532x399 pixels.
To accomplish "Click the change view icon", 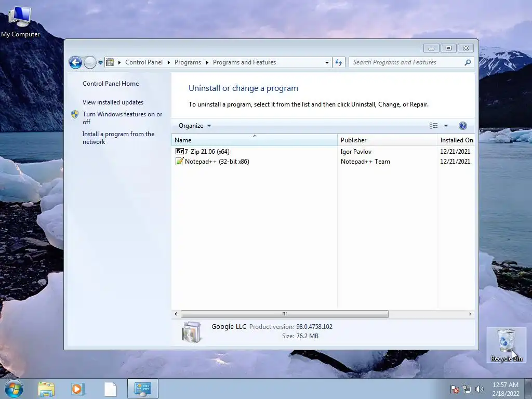I will (434, 126).
